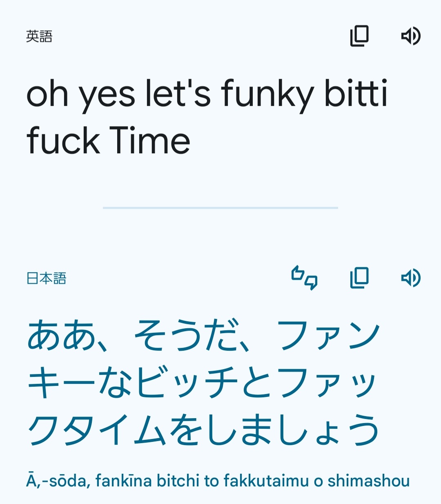Click the thumbs-down half of the rating icon

click(x=311, y=282)
